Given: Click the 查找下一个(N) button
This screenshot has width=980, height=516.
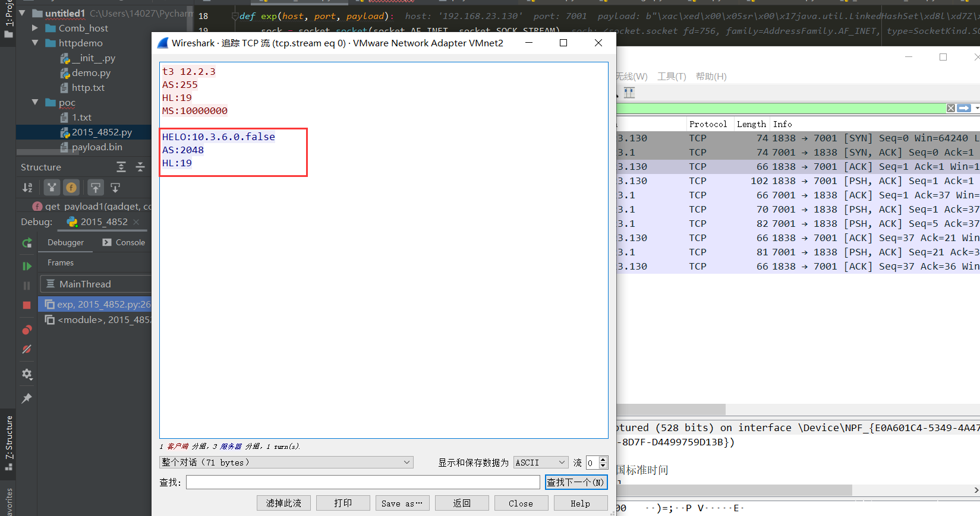Looking at the screenshot, I should (576, 482).
